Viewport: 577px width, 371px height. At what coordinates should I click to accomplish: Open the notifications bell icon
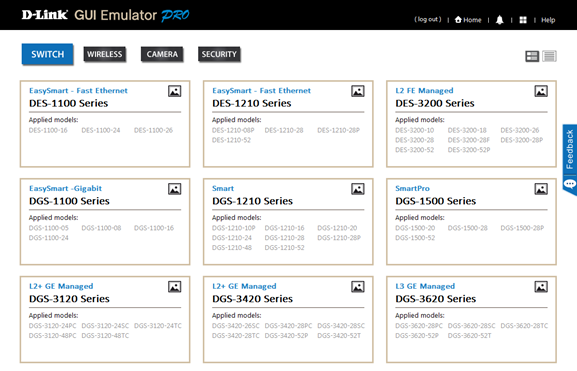[x=499, y=20]
